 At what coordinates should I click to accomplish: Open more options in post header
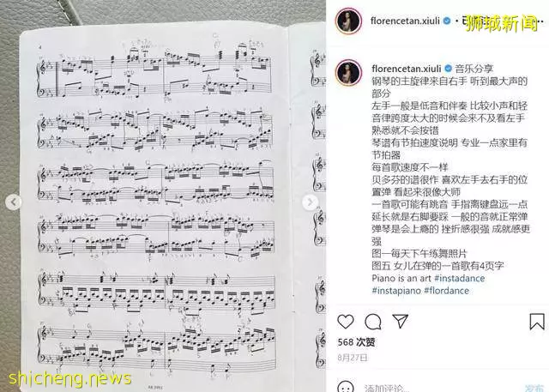[540, 21]
